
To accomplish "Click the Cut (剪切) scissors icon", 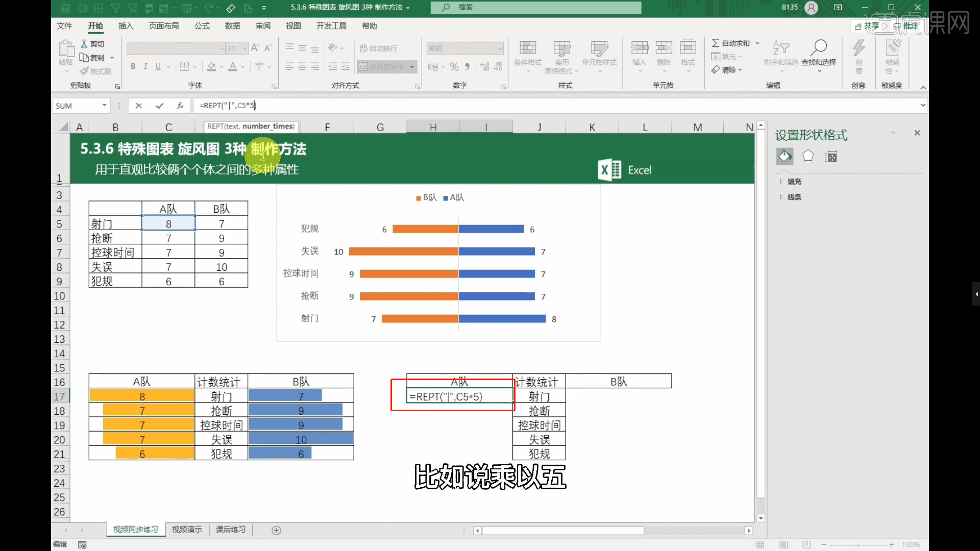I will pyautogui.click(x=84, y=44).
